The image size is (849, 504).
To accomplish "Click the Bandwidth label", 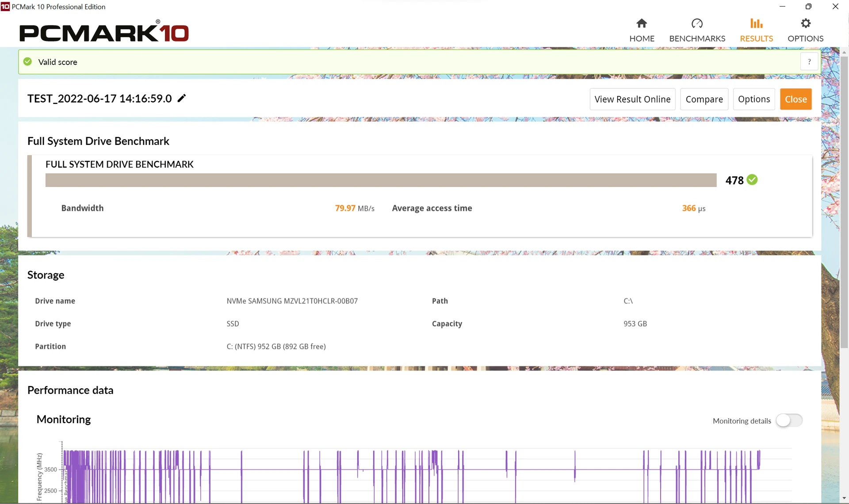I will coord(82,208).
